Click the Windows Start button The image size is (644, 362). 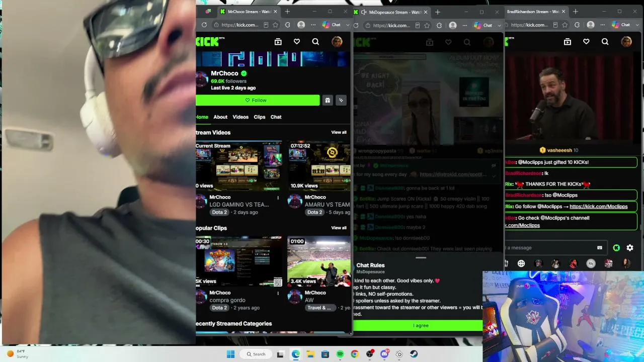(x=230, y=354)
